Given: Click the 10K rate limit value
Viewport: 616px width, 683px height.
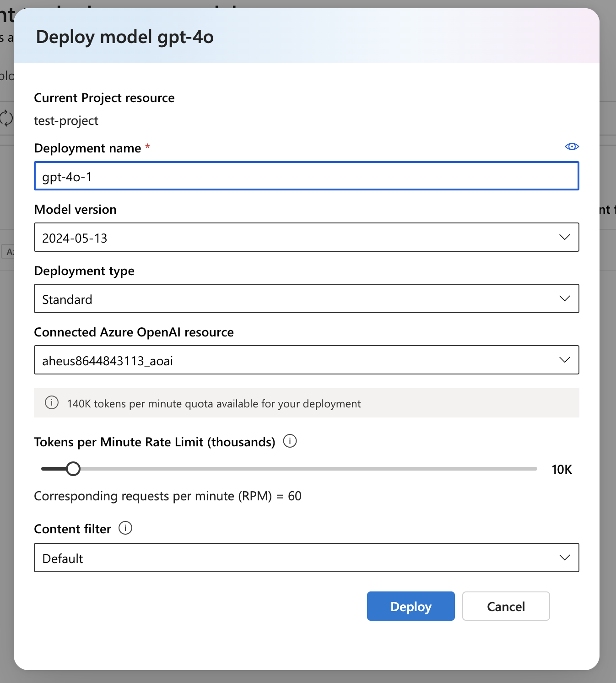Looking at the screenshot, I should [562, 470].
